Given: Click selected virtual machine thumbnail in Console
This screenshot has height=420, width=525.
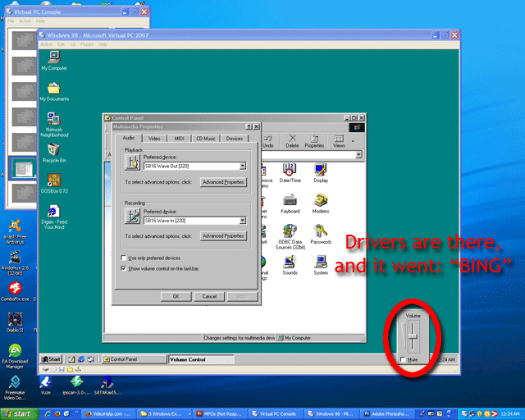Looking at the screenshot, I should 24,168.
